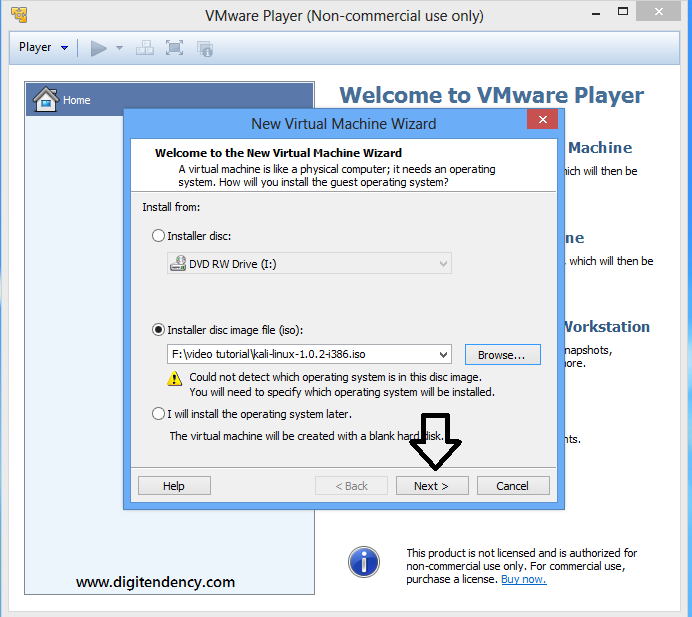Click the DVD drive icon in the dropdown
The image size is (692, 617).
pos(178,263)
